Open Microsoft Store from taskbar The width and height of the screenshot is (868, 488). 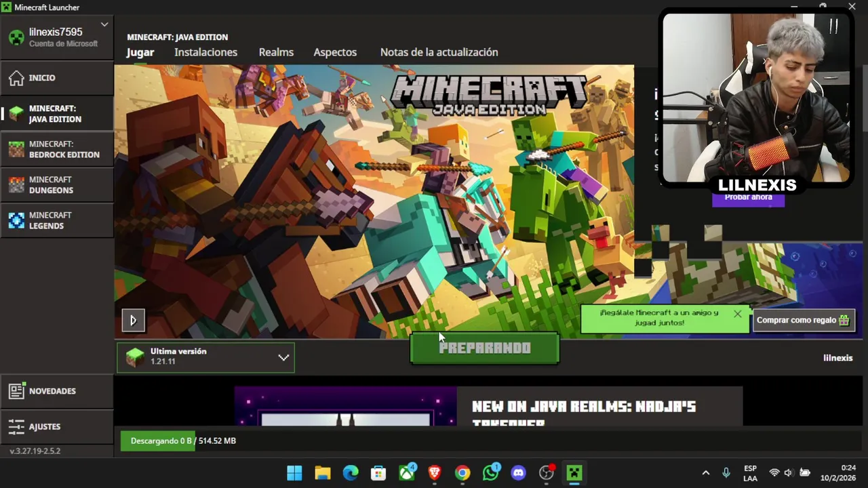tap(378, 473)
